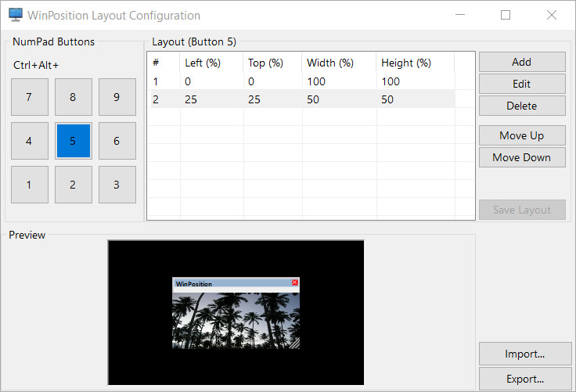Click the WinPosition app icon in title bar
The image size is (576, 392).
point(16,15)
